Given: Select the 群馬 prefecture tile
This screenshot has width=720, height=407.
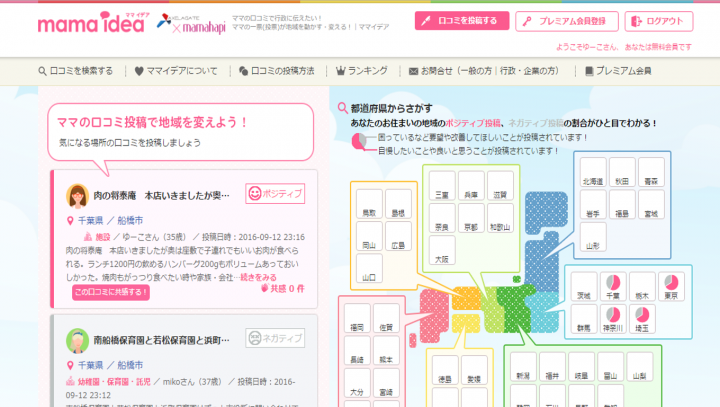Looking at the screenshot, I should point(584,319).
